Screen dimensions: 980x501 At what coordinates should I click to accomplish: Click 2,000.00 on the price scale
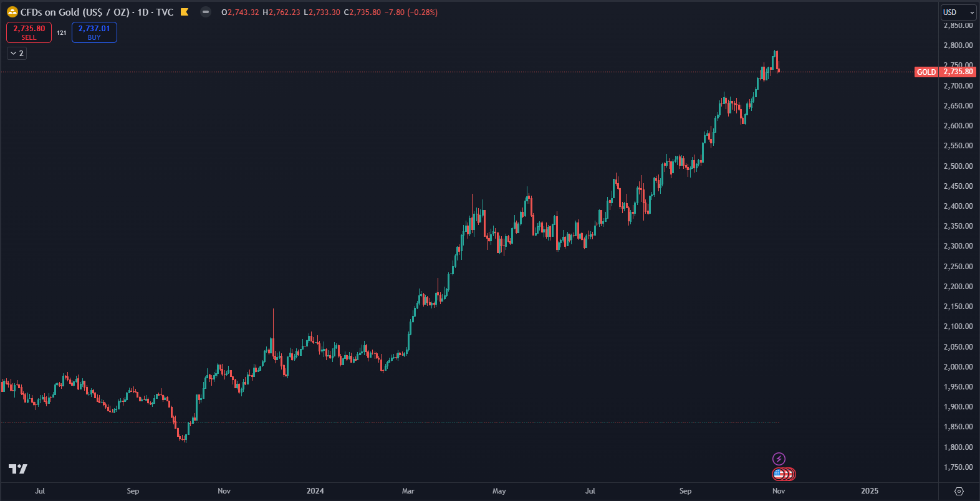coord(958,367)
